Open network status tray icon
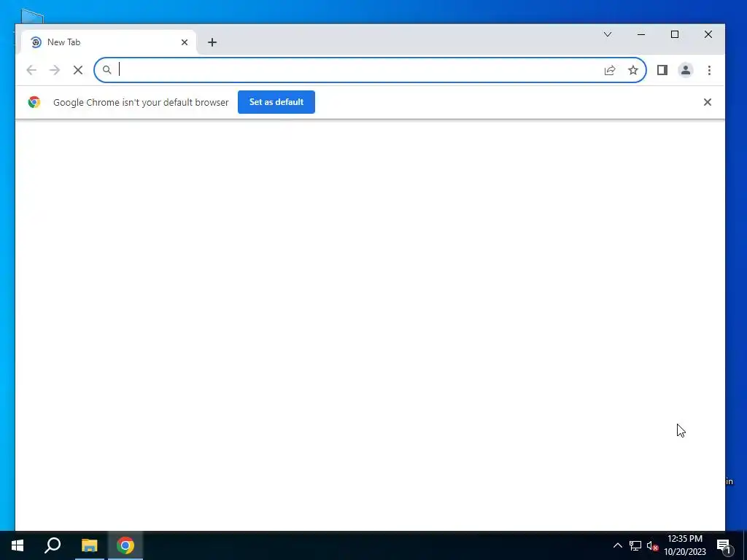 pos(635,545)
